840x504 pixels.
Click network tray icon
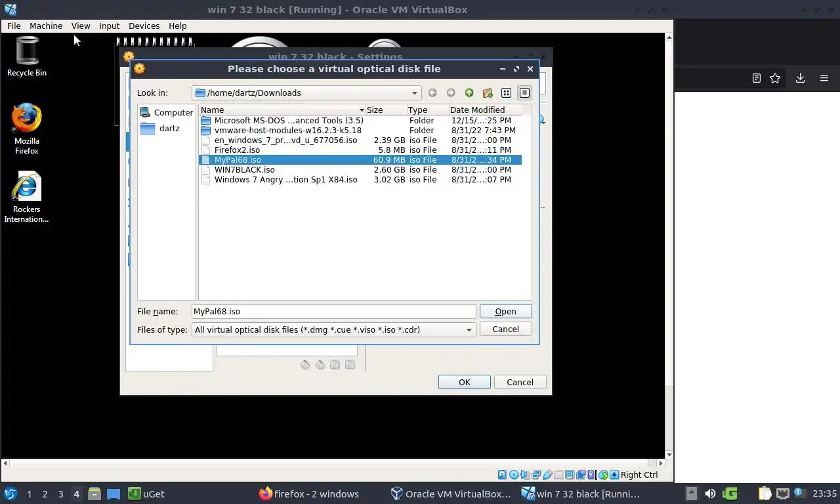782,493
